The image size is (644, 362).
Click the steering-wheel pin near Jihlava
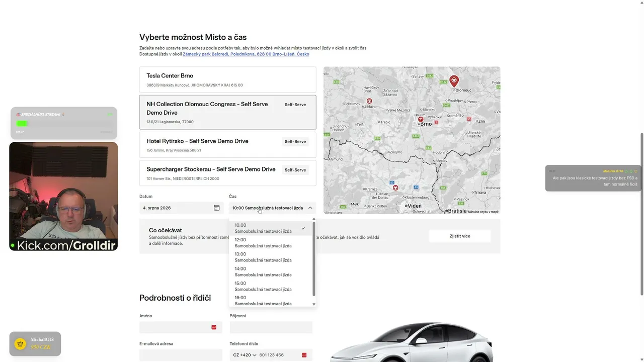coord(369,101)
